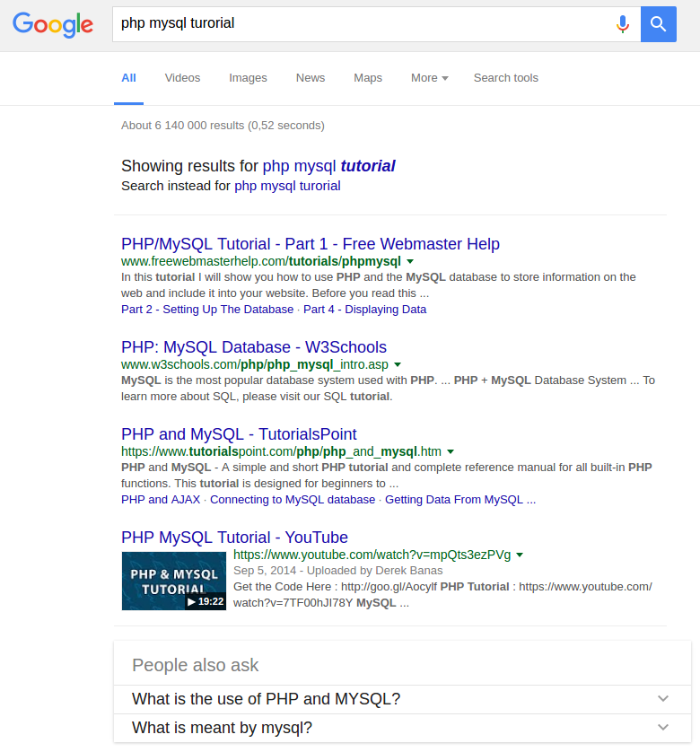
Task: Open dropdown arrow beside youtube.com URL
Action: (x=520, y=555)
